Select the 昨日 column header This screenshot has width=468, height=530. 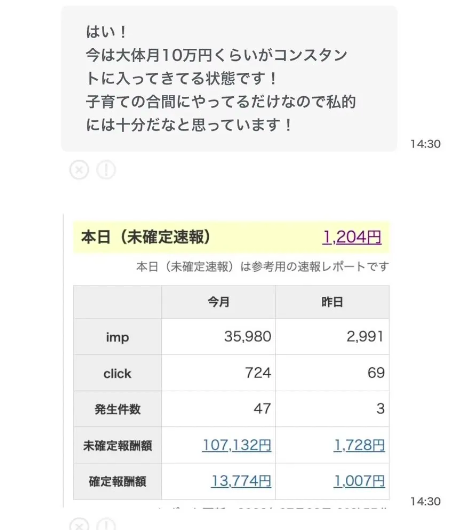(x=332, y=302)
